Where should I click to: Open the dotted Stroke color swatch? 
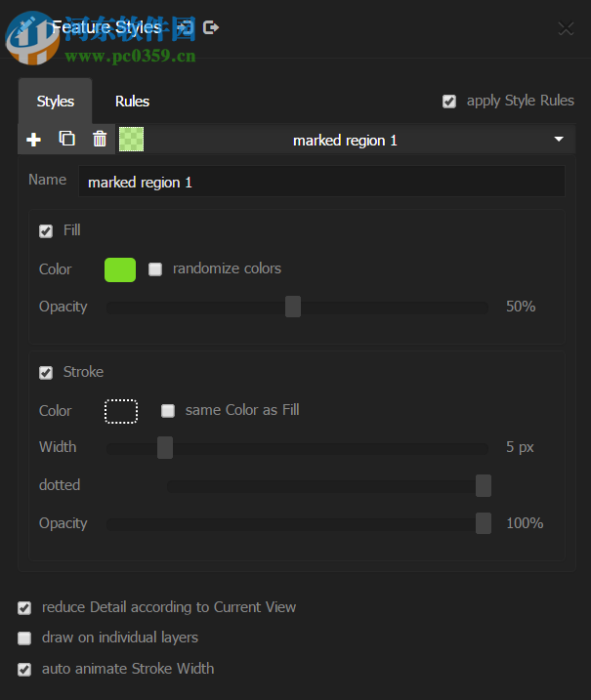(121, 411)
